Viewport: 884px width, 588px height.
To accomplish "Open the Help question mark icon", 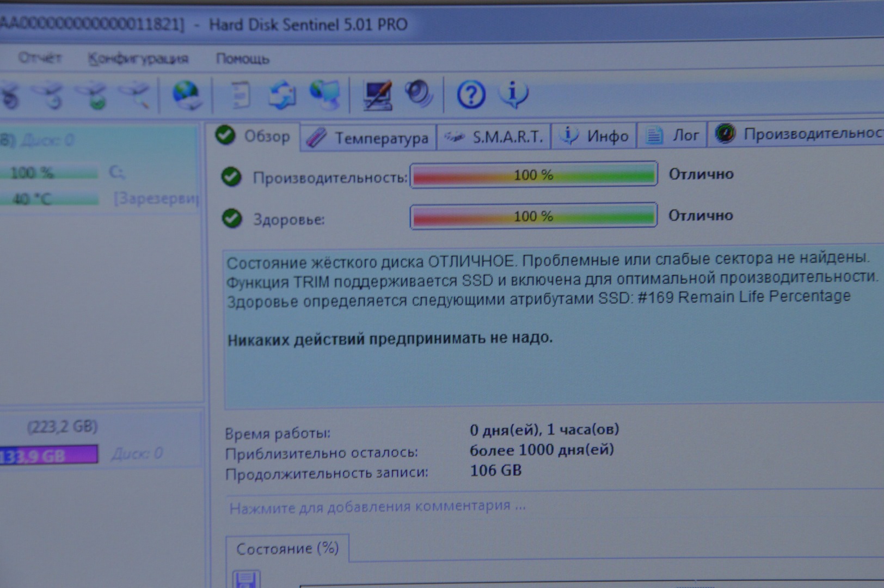I will [471, 95].
